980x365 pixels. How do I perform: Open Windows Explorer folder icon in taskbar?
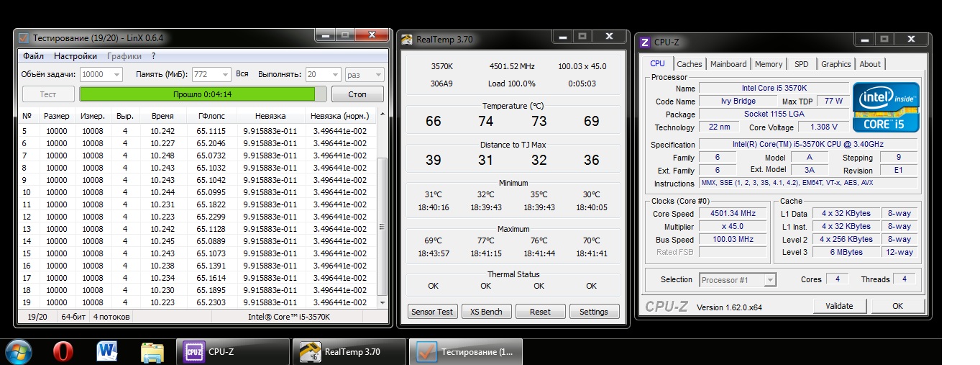pos(152,352)
